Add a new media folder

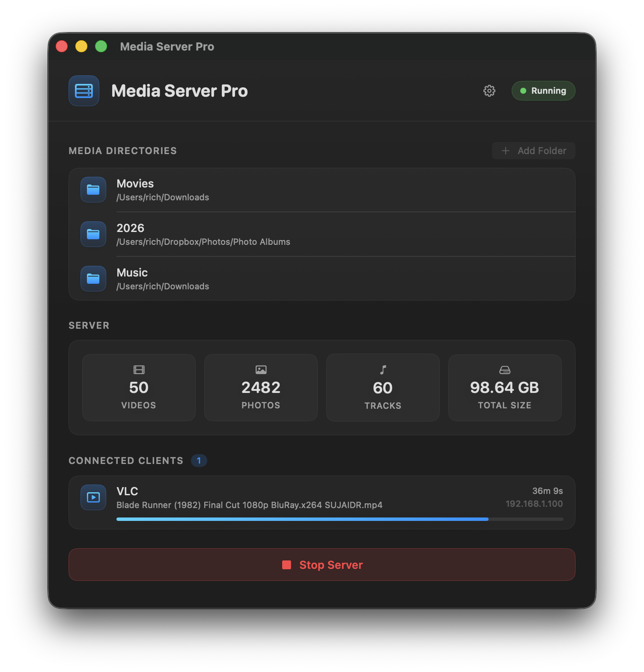(x=534, y=151)
